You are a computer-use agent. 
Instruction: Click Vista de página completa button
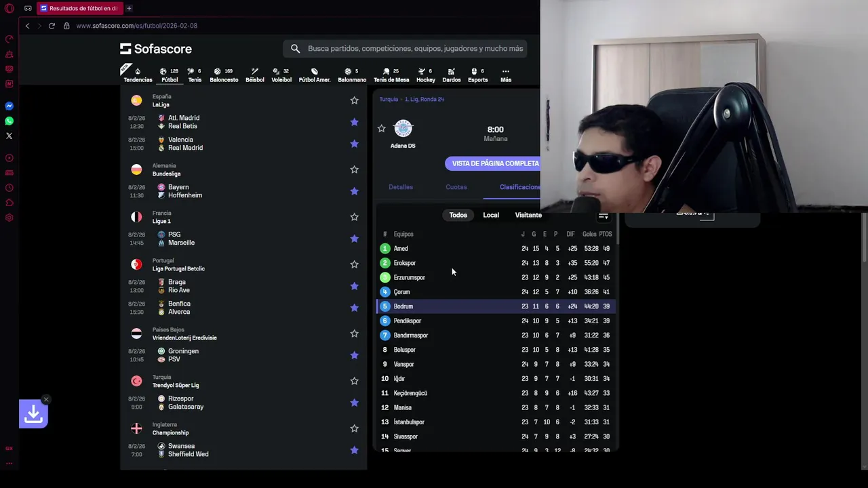click(493, 163)
